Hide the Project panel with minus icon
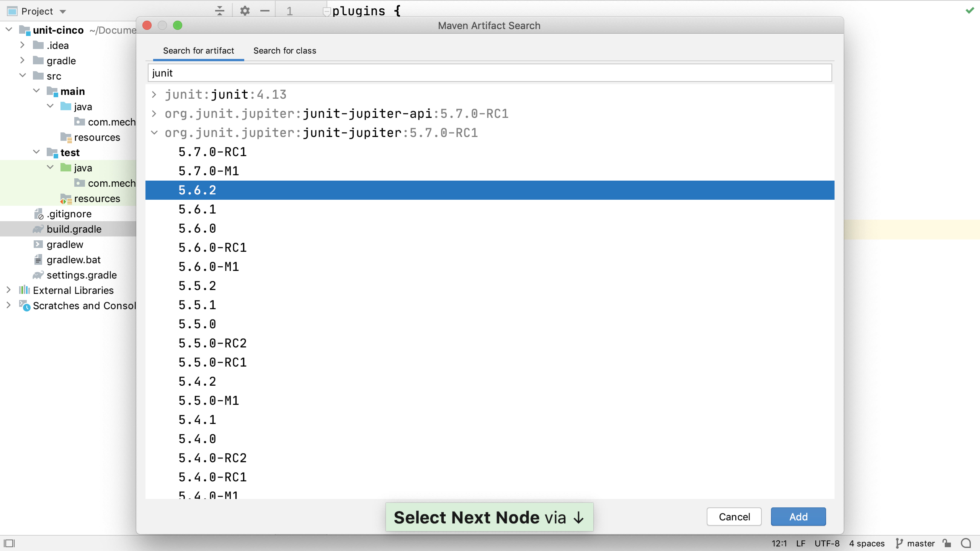 265,11
